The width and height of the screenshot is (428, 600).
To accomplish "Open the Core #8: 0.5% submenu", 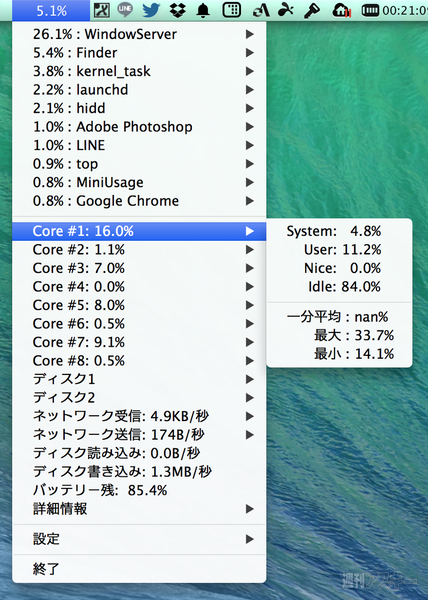I will [139, 361].
